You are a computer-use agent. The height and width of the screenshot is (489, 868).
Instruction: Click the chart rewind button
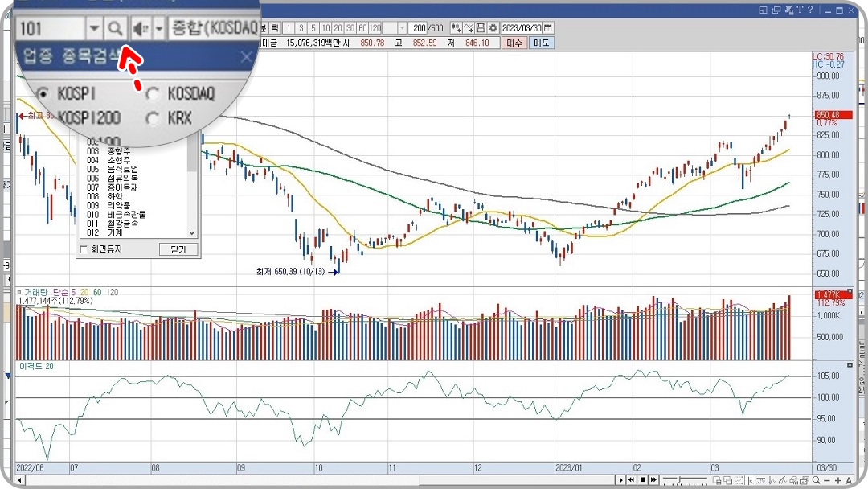(631, 480)
